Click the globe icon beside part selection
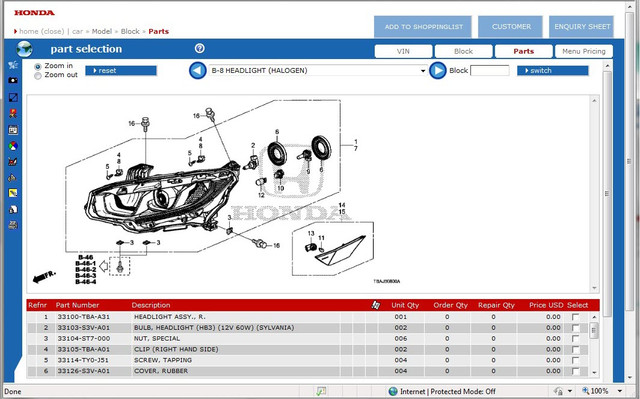The width and height of the screenshot is (640, 399). click(24, 49)
